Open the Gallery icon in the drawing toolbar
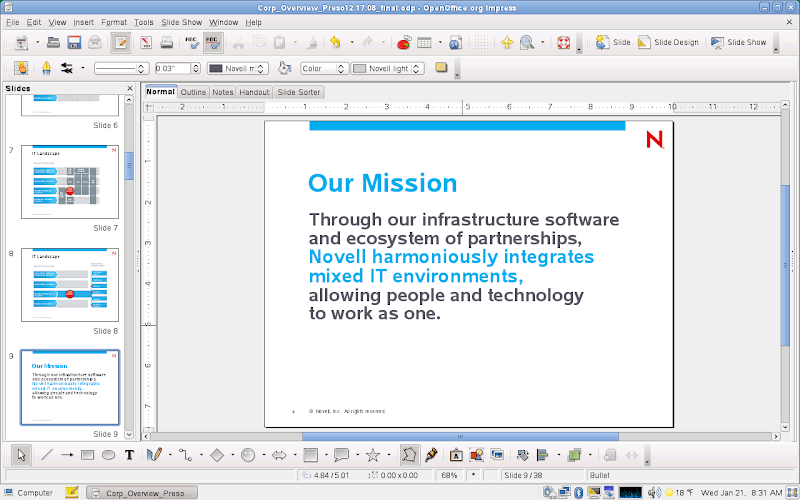800x500 pixels. [x=497, y=455]
